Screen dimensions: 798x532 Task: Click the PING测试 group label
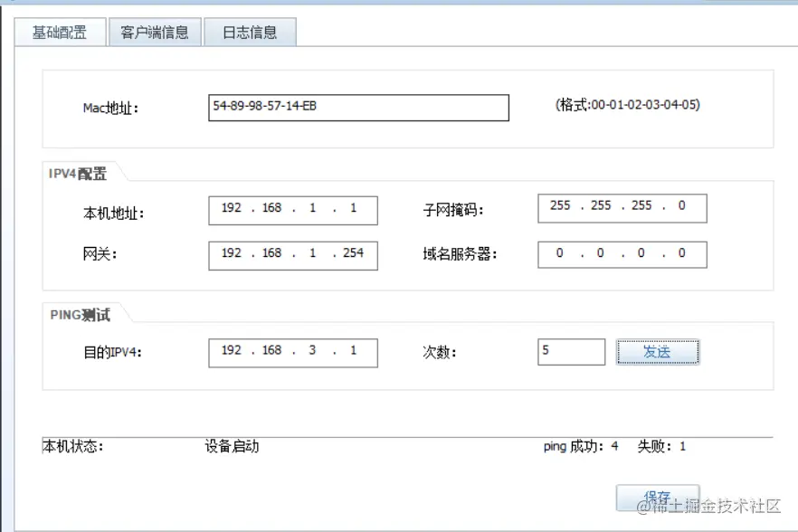(80, 315)
